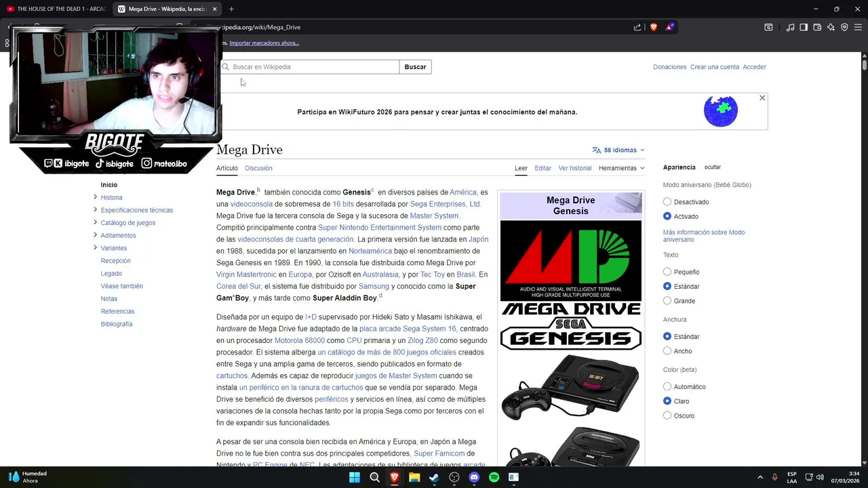Expand Catálogo de juegos in contents

tap(95, 222)
